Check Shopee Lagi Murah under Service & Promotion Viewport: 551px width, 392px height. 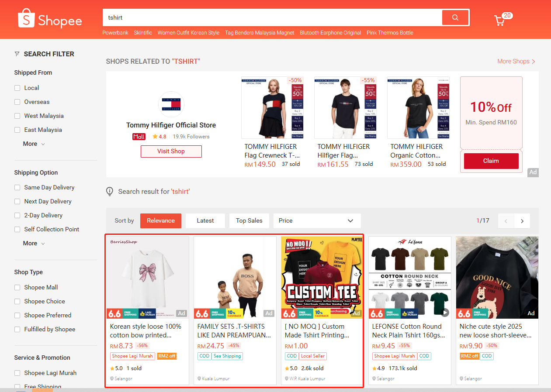[17, 373]
